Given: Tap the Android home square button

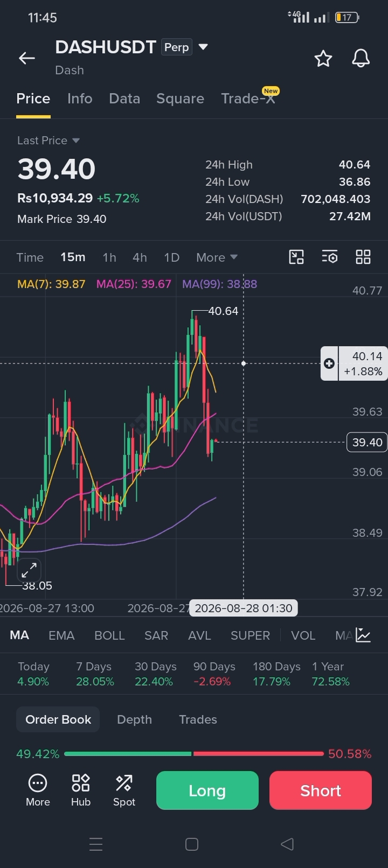Looking at the screenshot, I should click(192, 844).
